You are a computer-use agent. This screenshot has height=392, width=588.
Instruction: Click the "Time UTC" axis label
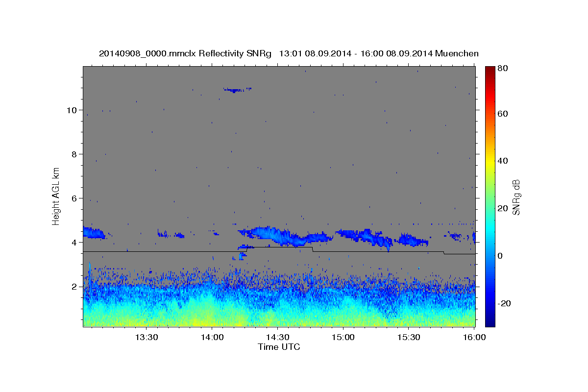(x=279, y=347)
